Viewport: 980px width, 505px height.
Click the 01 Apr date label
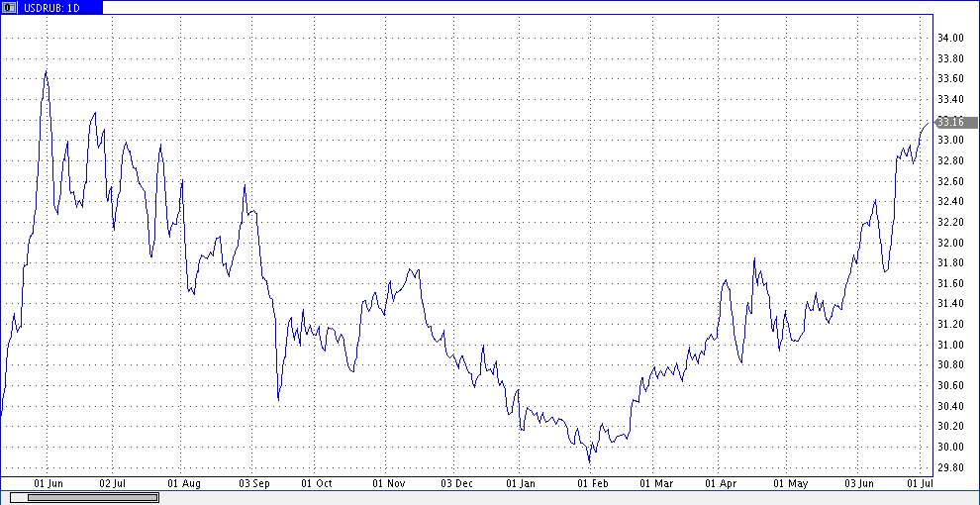pos(721,484)
